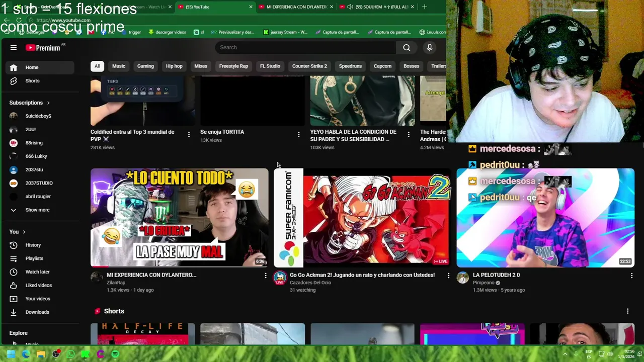Open Liked videos list
Screen dimensions: 644x362
(38, 285)
